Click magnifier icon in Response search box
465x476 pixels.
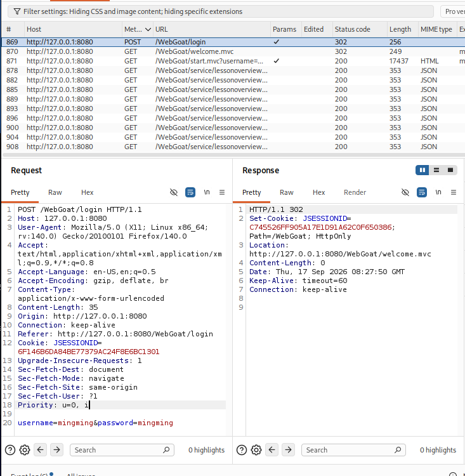point(398,450)
